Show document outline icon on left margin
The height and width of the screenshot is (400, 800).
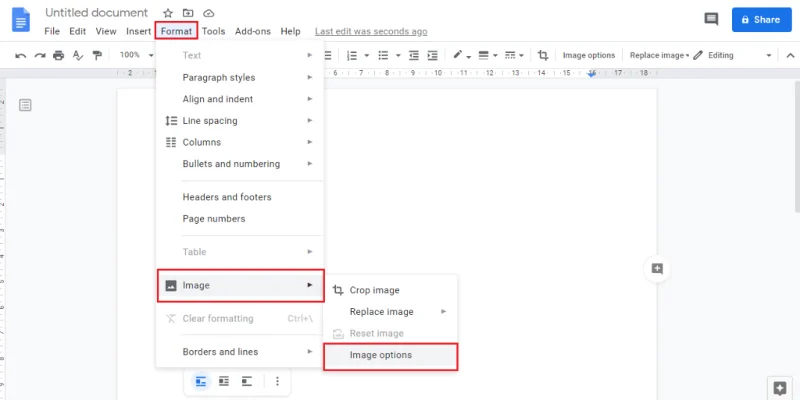pyautogui.click(x=25, y=106)
